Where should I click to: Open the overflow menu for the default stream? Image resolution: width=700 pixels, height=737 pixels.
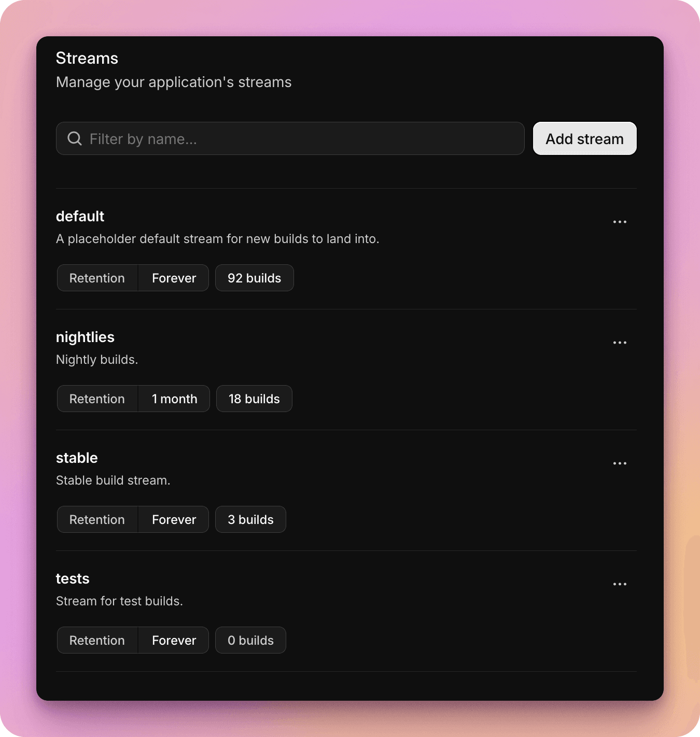620,222
